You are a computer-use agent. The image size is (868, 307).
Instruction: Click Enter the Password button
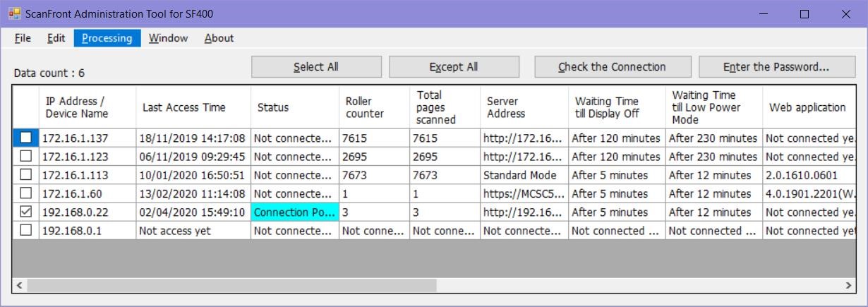(776, 67)
